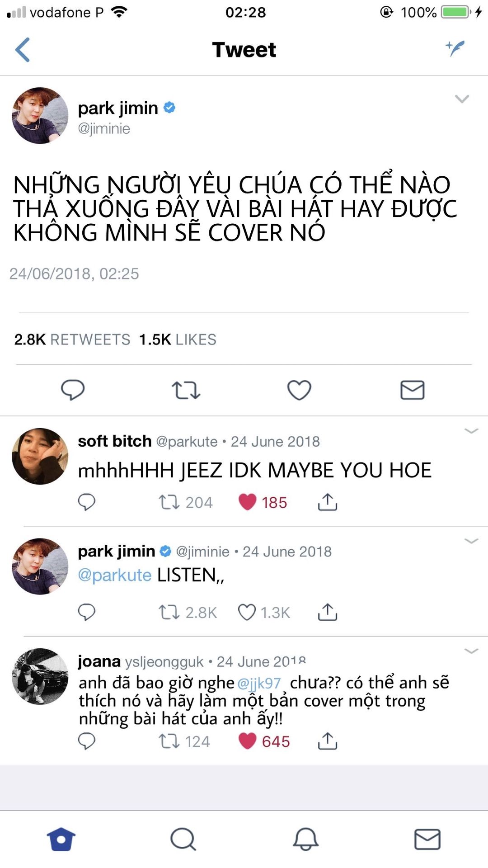This screenshot has height=868, width=488.
Task: Expand options chevron on soft bitch's reply
Action: tap(471, 431)
